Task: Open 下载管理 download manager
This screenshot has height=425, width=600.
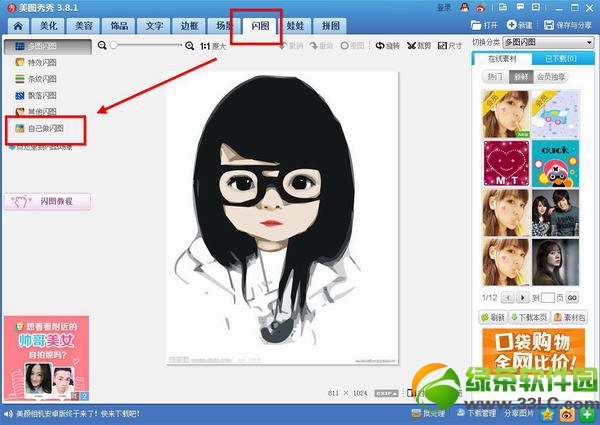Action: pos(476,413)
